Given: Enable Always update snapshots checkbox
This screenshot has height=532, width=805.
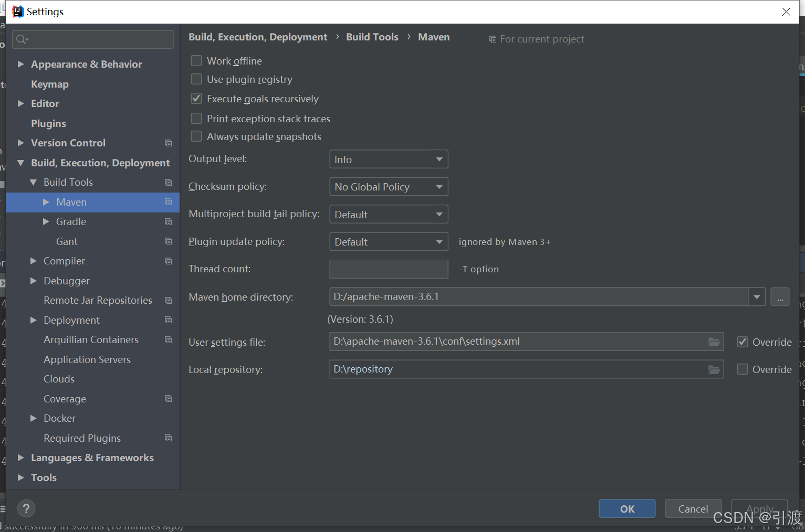Looking at the screenshot, I should point(196,136).
